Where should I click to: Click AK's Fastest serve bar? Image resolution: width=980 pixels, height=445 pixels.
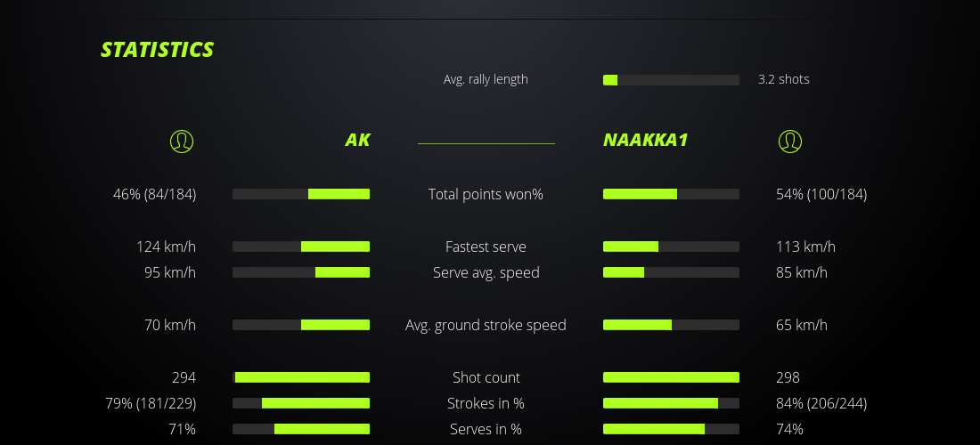pos(301,247)
